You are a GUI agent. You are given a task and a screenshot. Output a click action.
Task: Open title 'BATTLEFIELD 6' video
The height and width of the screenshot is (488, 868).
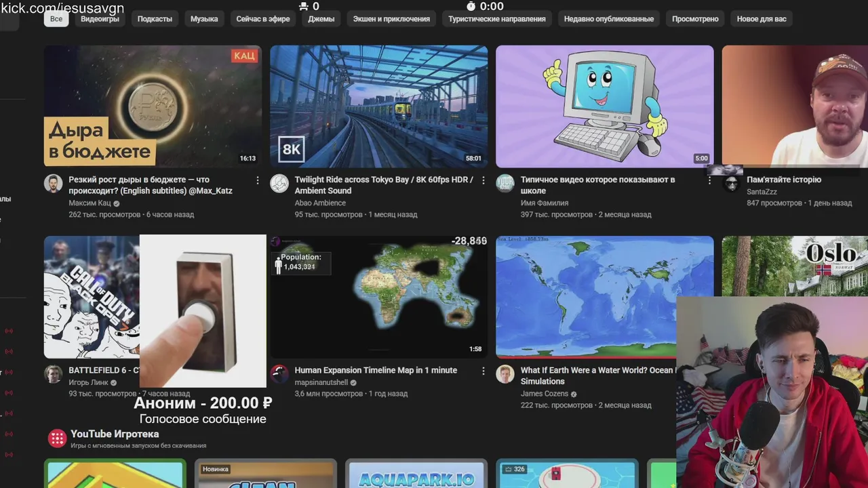[104, 370]
